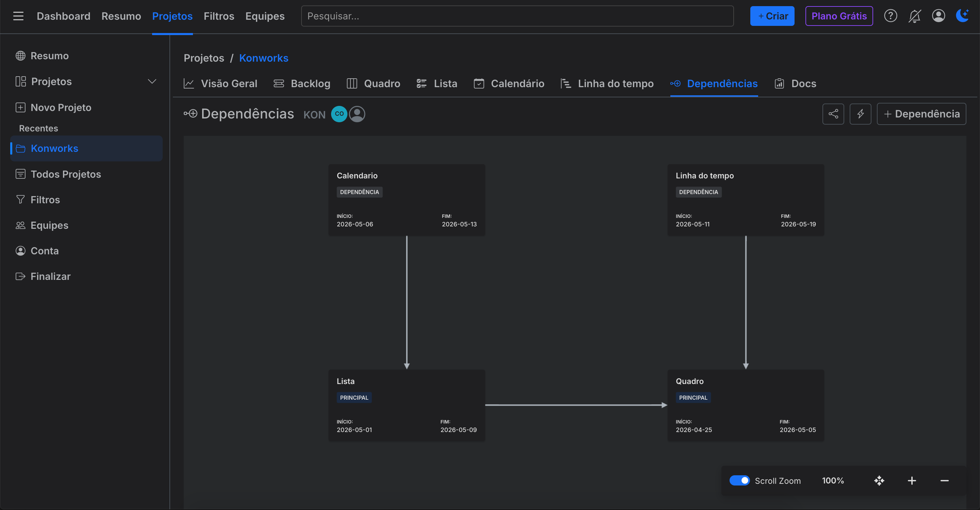
Task: Click the share dependencies icon button
Action: pyautogui.click(x=833, y=114)
